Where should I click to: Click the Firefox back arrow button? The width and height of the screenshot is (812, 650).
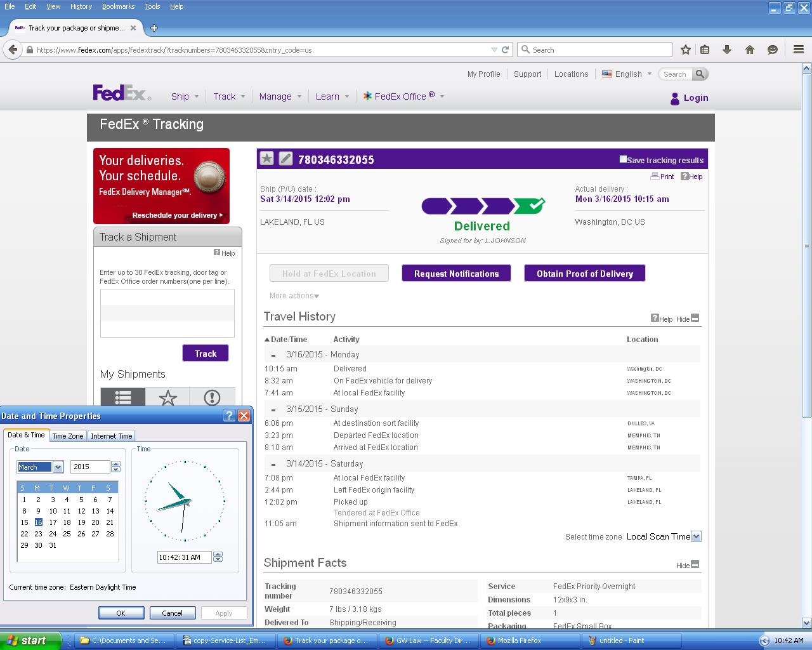[13, 50]
